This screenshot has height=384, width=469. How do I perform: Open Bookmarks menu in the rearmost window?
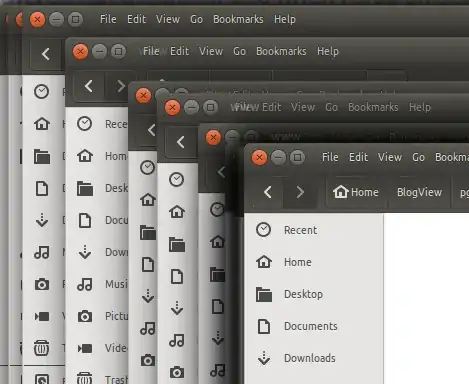click(238, 19)
